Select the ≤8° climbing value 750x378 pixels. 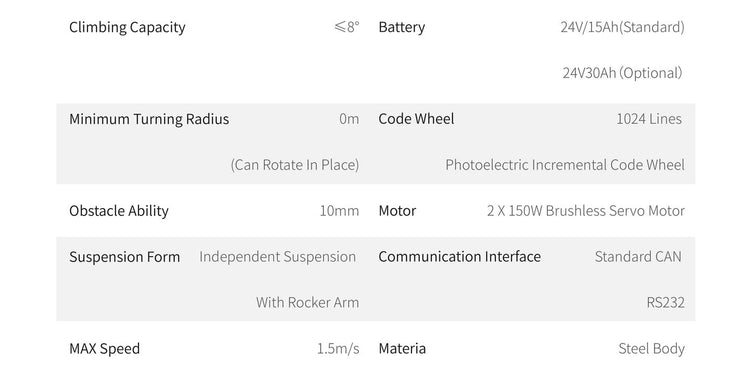(347, 27)
